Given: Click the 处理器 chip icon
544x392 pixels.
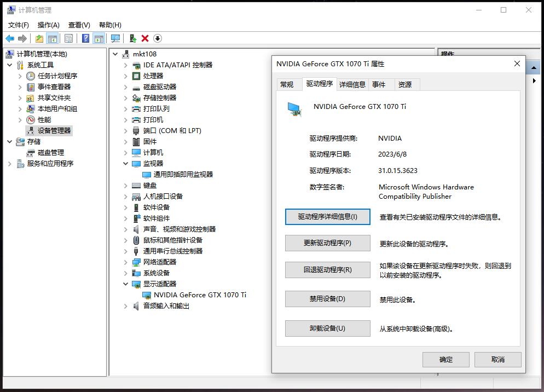Looking at the screenshot, I should (136, 76).
